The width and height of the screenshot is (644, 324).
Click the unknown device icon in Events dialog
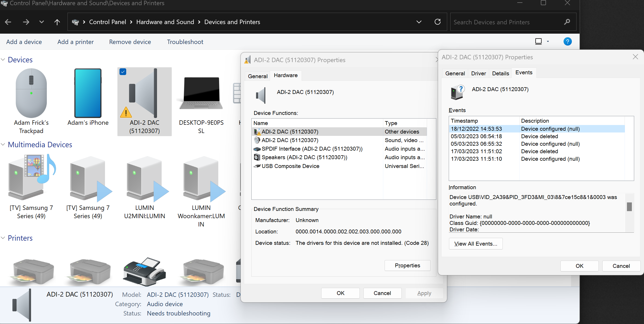(458, 92)
